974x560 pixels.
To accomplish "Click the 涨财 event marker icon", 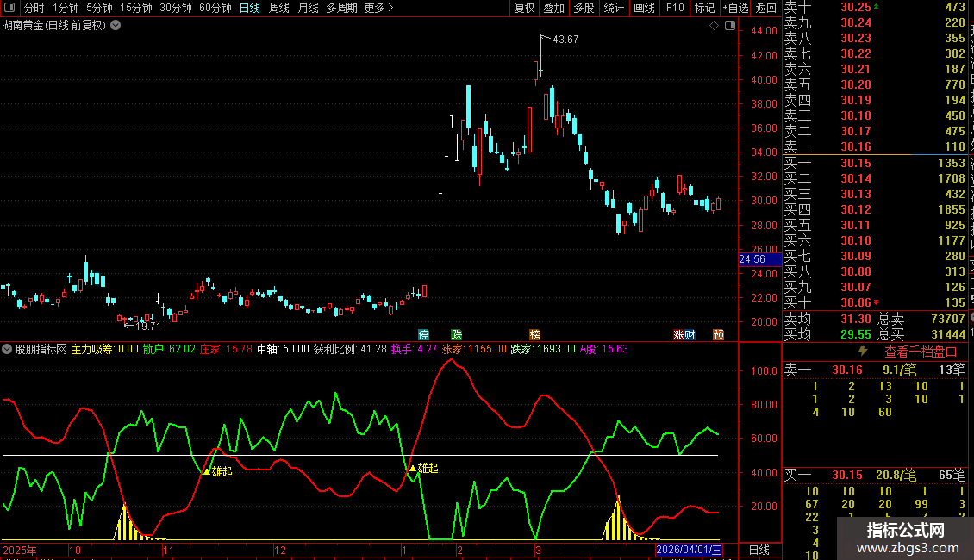I will [684, 334].
